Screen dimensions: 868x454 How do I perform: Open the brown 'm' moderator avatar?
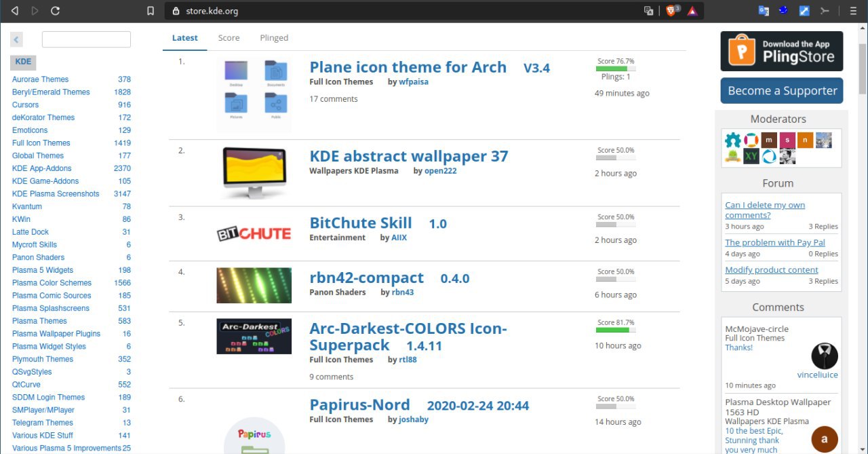(769, 140)
